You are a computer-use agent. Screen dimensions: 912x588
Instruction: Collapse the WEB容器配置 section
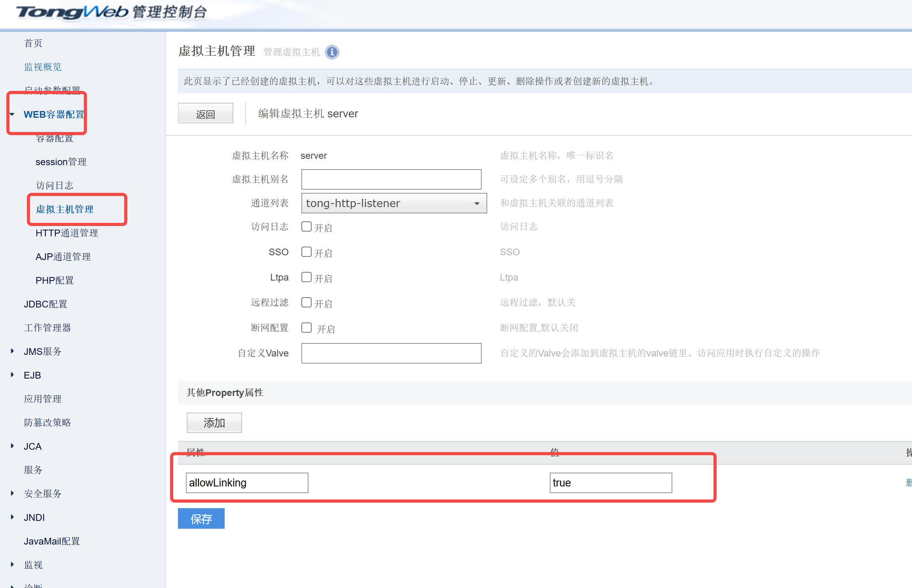(x=54, y=115)
